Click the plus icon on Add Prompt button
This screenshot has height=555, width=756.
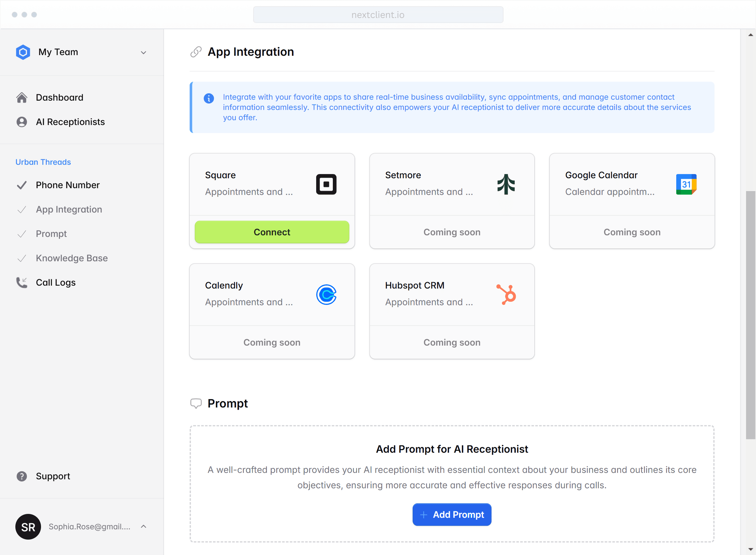coord(424,515)
